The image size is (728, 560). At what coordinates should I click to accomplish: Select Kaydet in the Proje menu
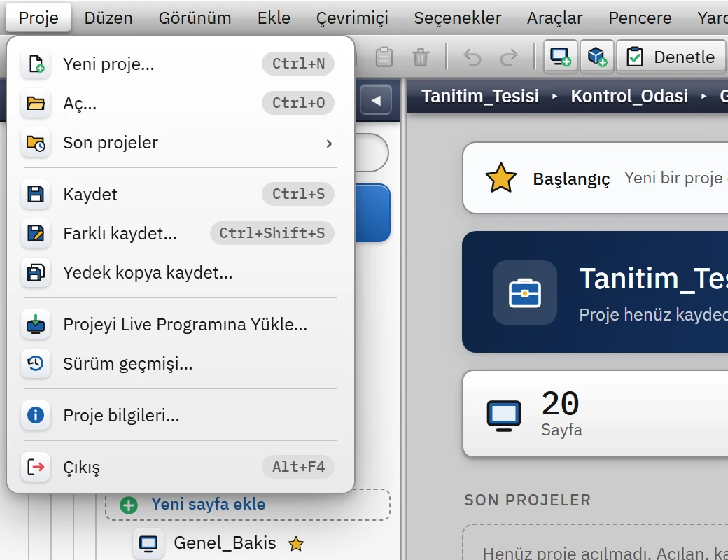[x=180, y=194]
